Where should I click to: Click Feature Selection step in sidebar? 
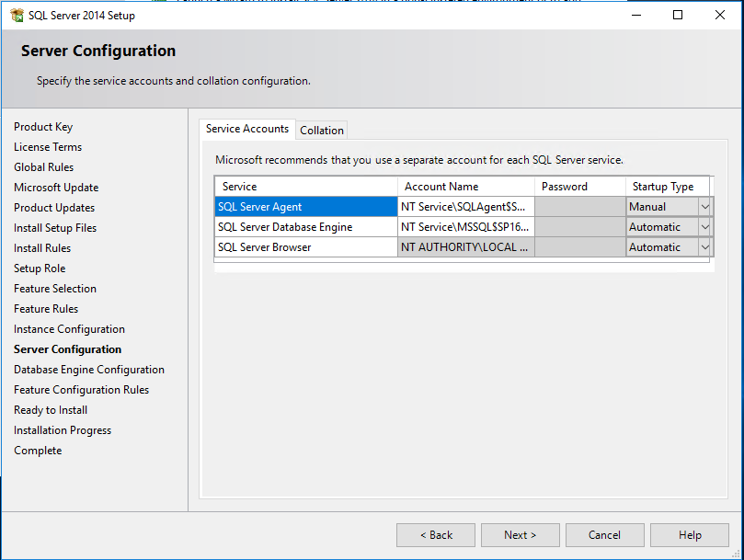pyautogui.click(x=55, y=289)
